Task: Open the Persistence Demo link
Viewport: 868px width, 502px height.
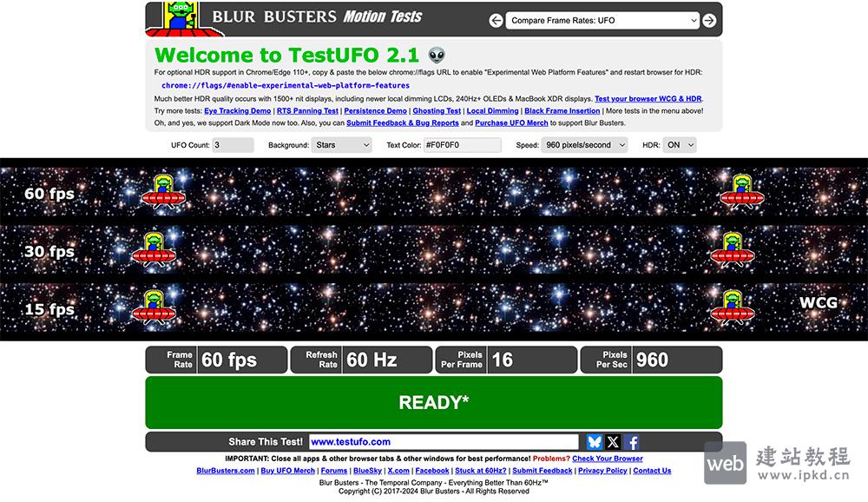Action: 375,111
